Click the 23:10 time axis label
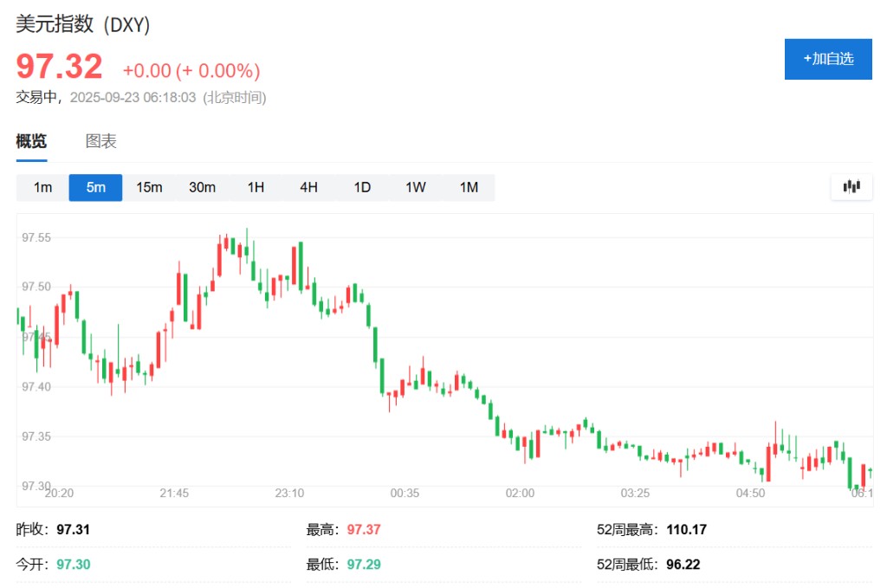Image resolution: width=887 pixels, height=588 pixels. coord(289,493)
